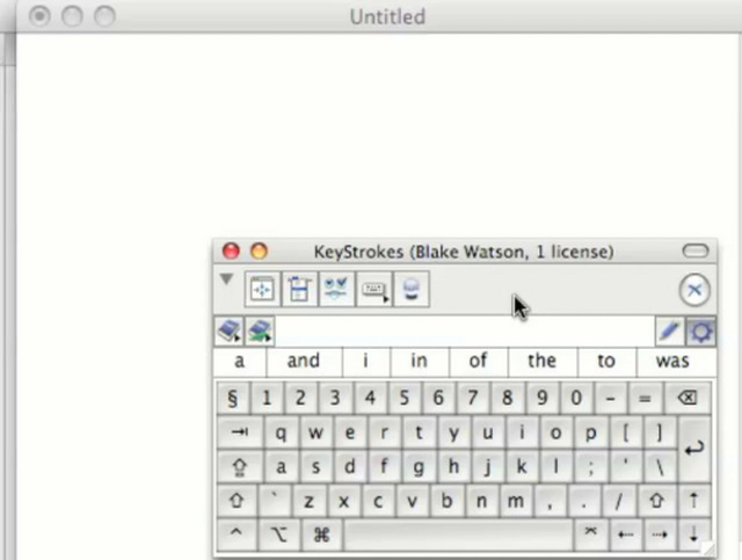Tap the up arrow cursor key
742x560 pixels.
[694, 501]
